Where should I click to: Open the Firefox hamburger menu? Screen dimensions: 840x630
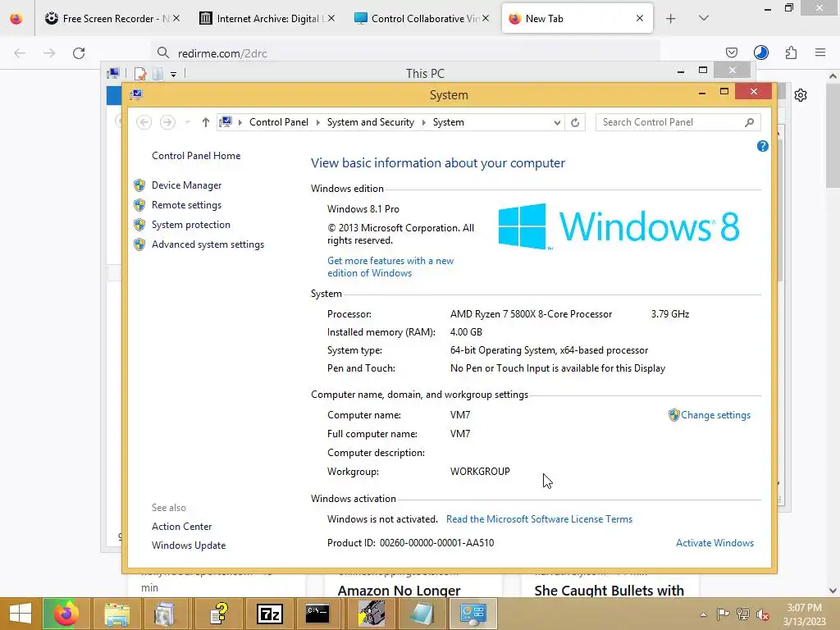click(x=820, y=52)
